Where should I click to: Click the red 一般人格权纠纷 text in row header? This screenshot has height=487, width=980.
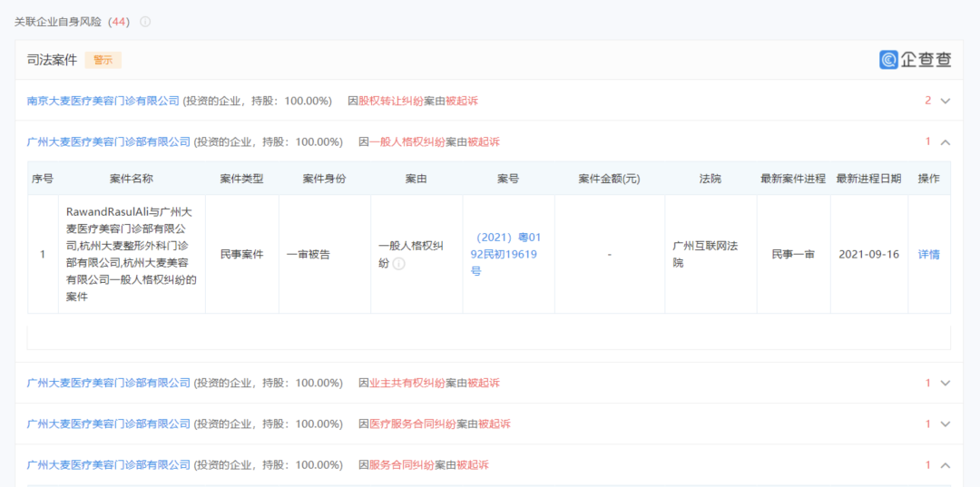(407, 141)
